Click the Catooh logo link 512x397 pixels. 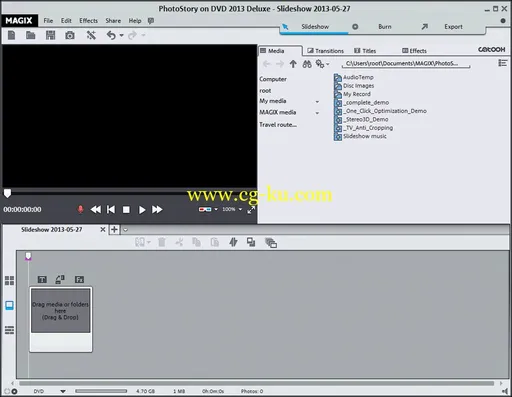492,49
